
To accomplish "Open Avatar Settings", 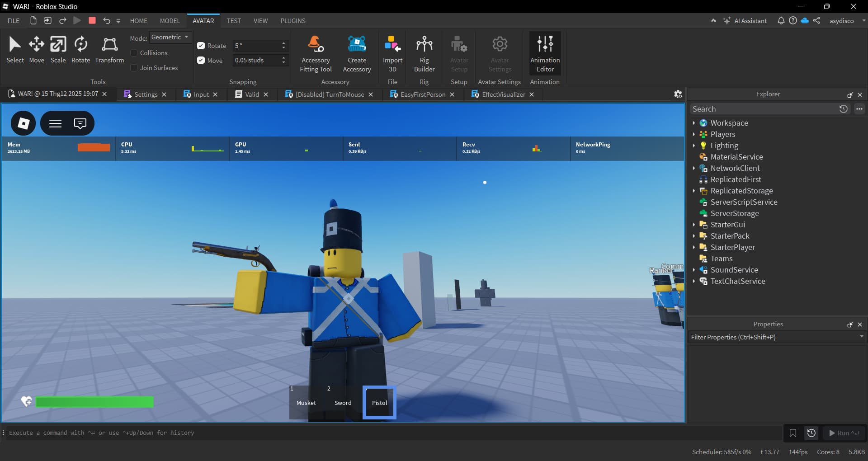I will click(x=499, y=53).
